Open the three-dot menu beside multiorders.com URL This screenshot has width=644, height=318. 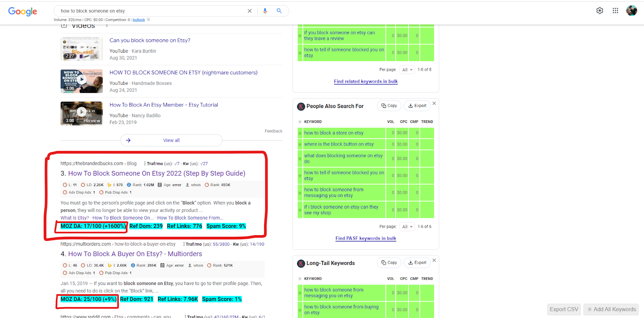pos(184,244)
